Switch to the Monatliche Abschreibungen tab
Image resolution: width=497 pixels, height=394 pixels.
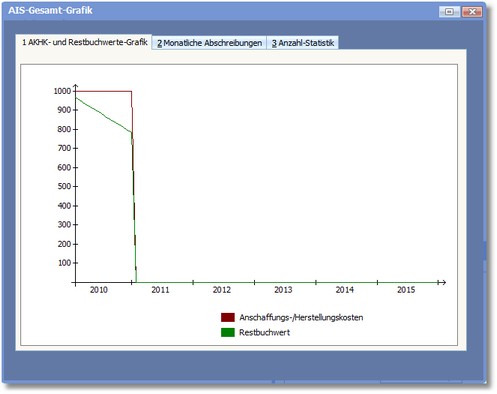(x=209, y=43)
